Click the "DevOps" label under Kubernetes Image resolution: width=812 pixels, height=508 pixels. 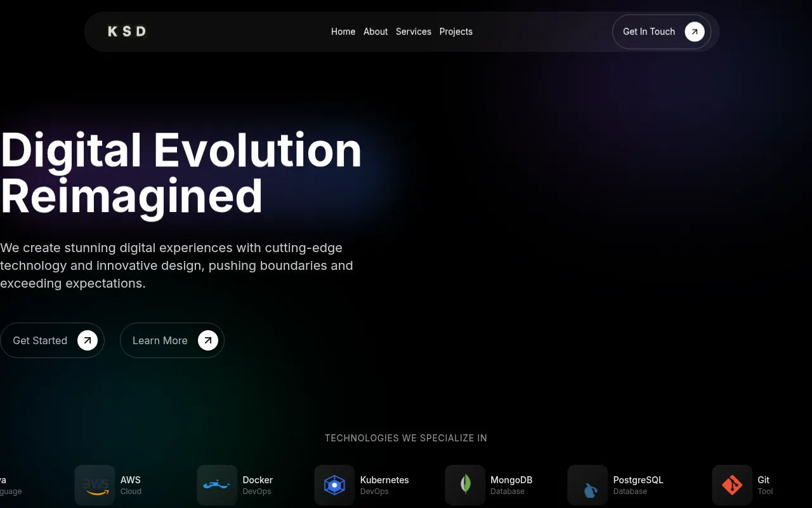(374, 491)
